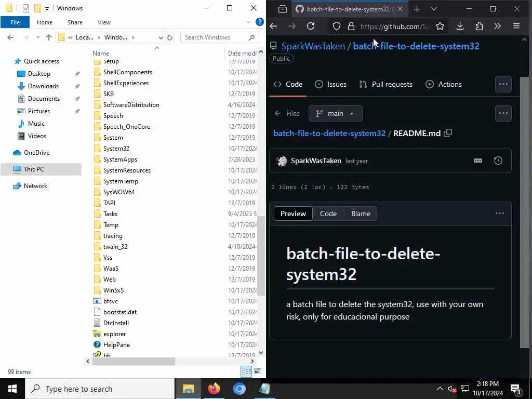This screenshot has width=532, height=399.
Task: Open README file options three-dot menu
Action: coord(499,214)
